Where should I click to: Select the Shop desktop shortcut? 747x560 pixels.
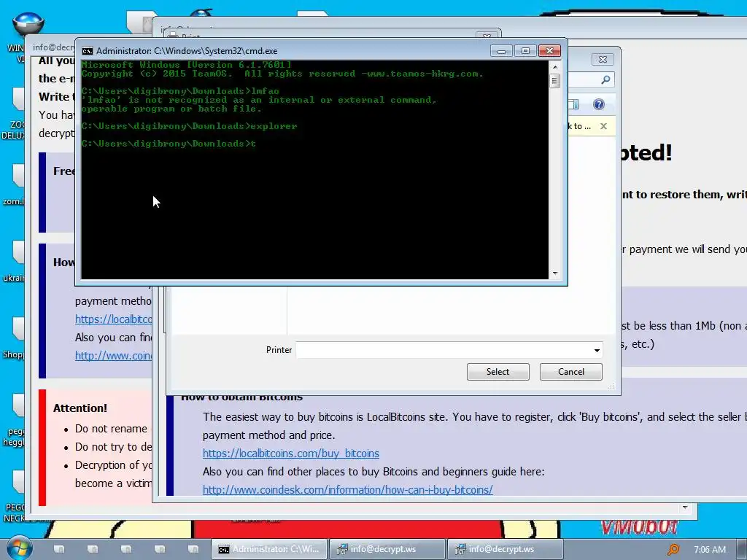tap(13, 338)
